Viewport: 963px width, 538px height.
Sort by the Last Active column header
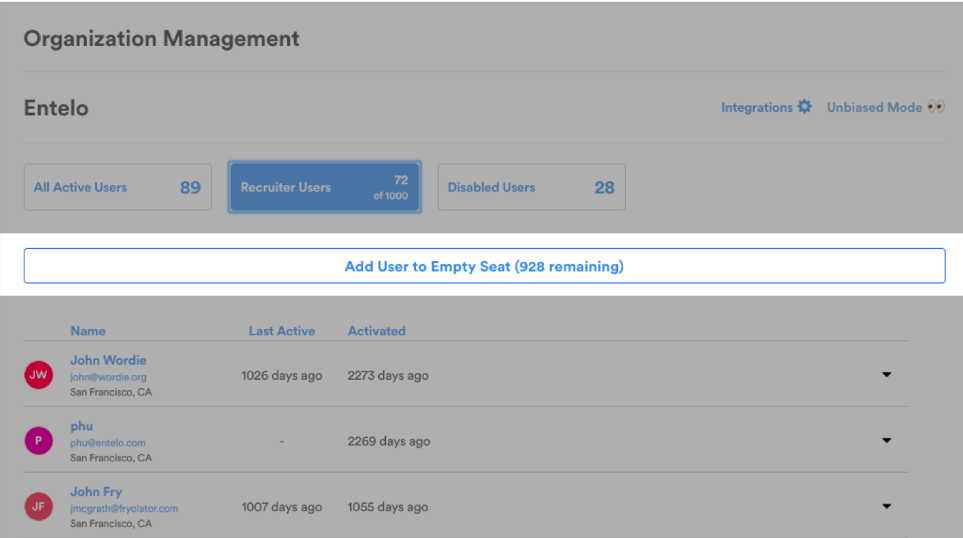point(282,331)
